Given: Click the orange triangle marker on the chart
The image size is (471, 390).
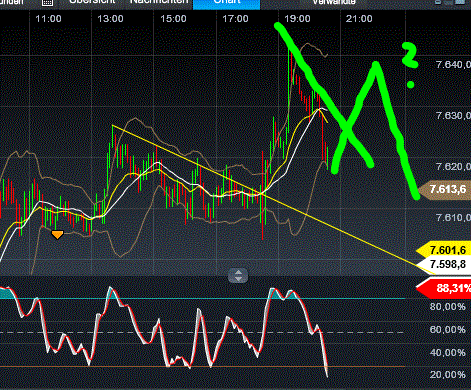Looking at the screenshot, I should (57, 235).
